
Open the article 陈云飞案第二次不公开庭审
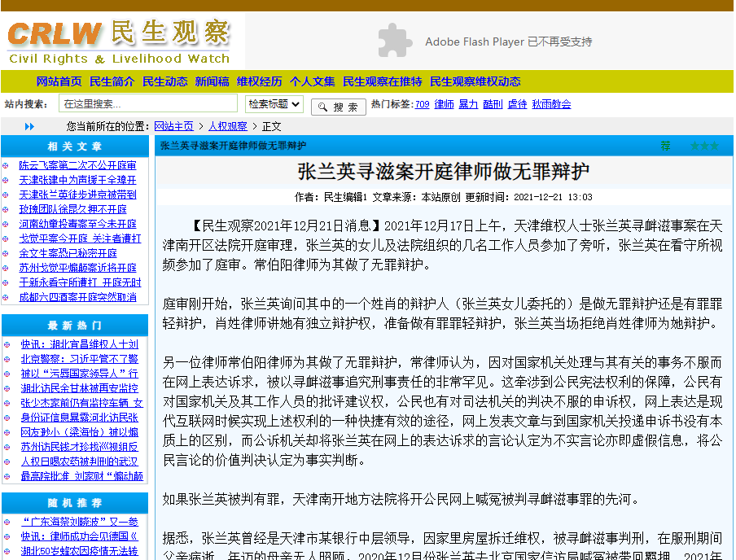click(75, 164)
